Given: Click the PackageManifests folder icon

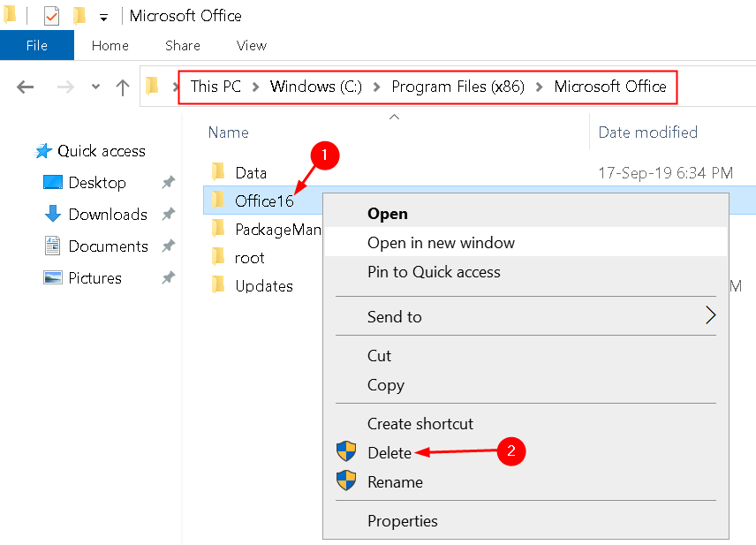Looking at the screenshot, I should 218,228.
